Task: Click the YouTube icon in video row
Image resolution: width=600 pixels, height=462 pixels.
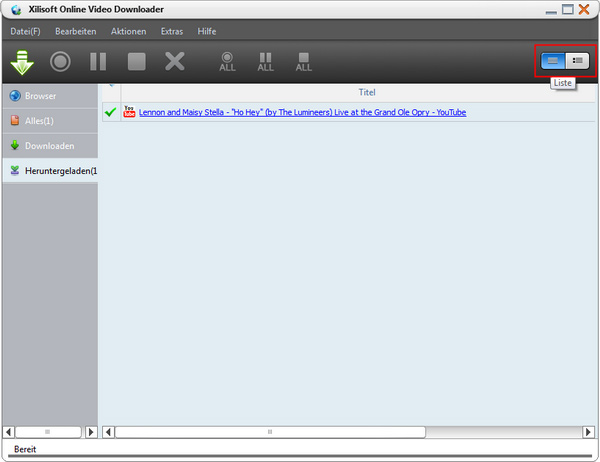Action: click(x=129, y=112)
